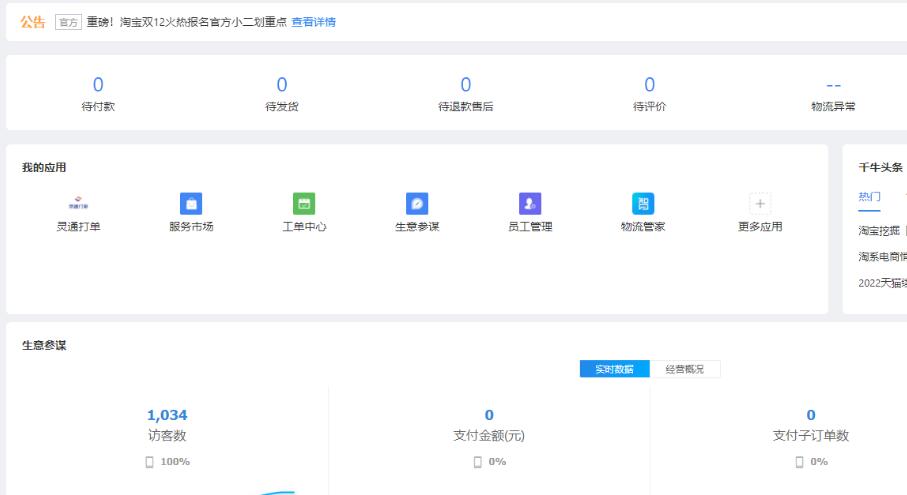Image resolution: width=907 pixels, height=495 pixels.
Task: View 待发货 orders count
Action: coord(282,84)
